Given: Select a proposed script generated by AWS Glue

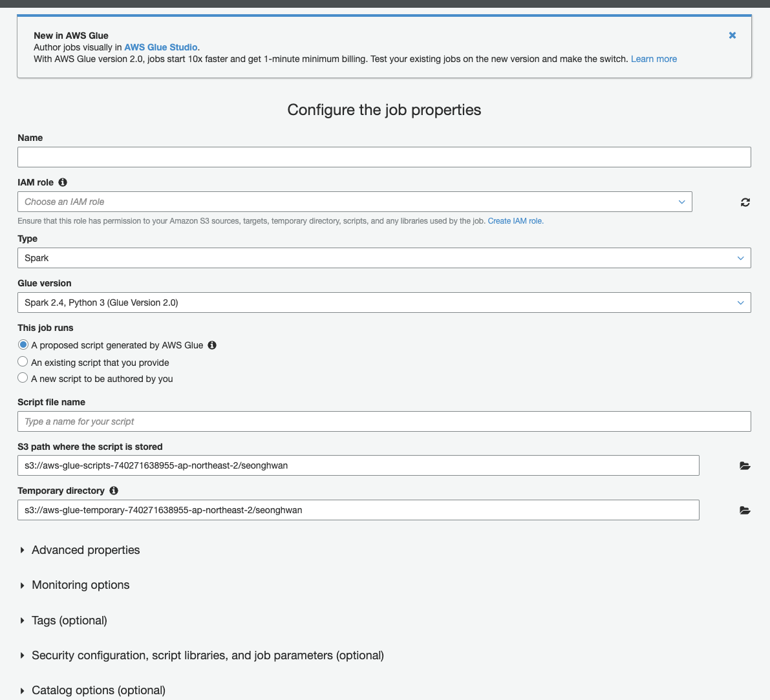Looking at the screenshot, I should pyautogui.click(x=23, y=345).
